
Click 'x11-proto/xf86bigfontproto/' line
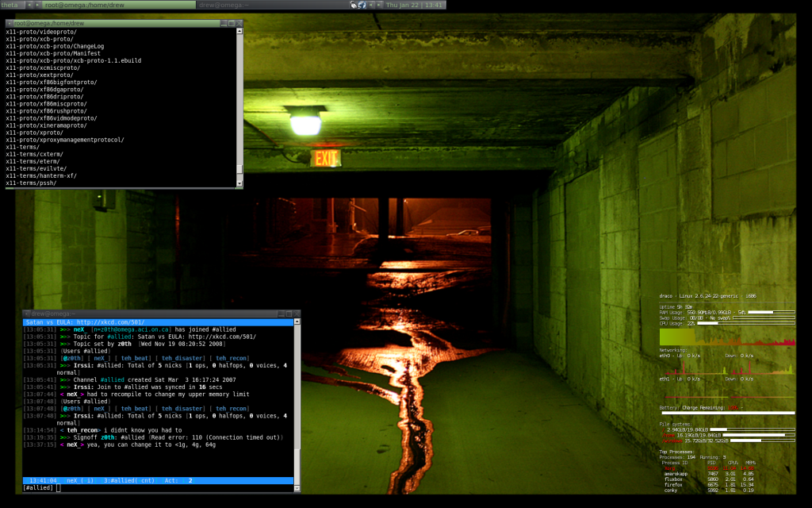pos(52,82)
